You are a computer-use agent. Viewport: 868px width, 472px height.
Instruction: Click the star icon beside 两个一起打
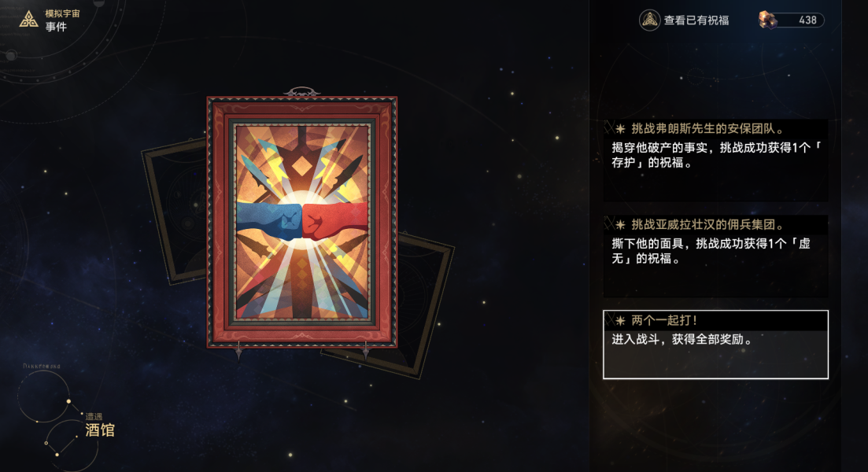pyautogui.click(x=621, y=320)
